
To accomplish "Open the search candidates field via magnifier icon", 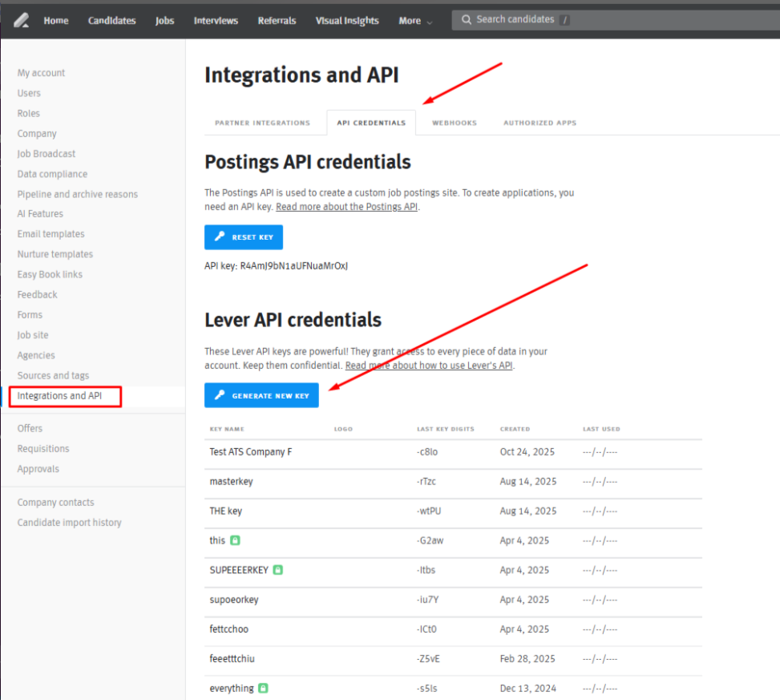I will coord(466,19).
